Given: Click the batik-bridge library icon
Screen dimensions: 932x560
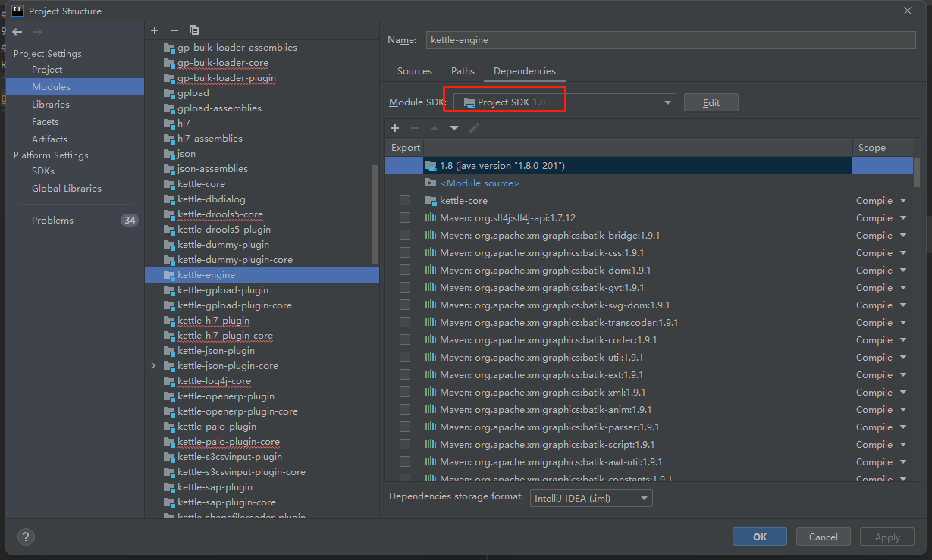Looking at the screenshot, I should tap(431, 236).
